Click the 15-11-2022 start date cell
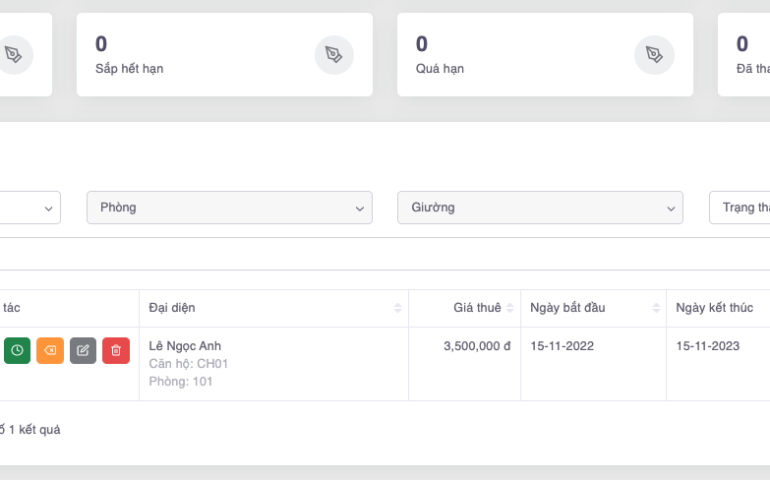Screen dimensions: 770x480 coord(562,346)
